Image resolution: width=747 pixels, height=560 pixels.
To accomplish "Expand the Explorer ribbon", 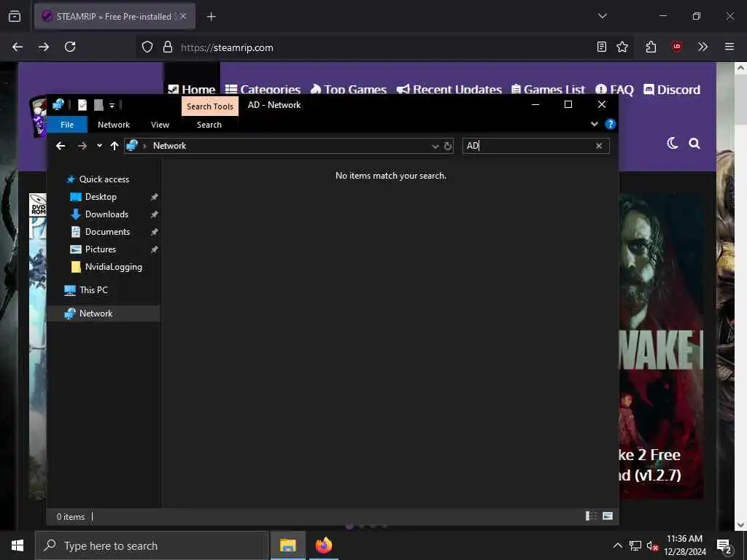I will [594, 124].
